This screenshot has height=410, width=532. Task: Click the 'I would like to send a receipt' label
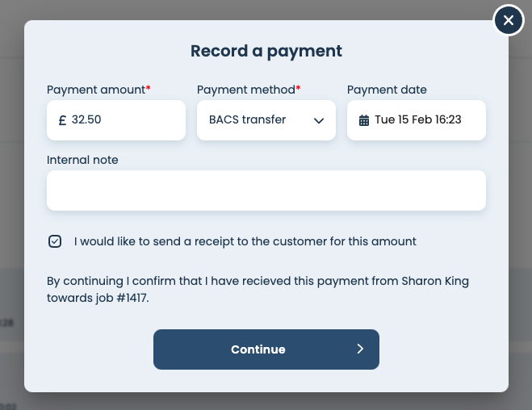(x=245, y=241)
